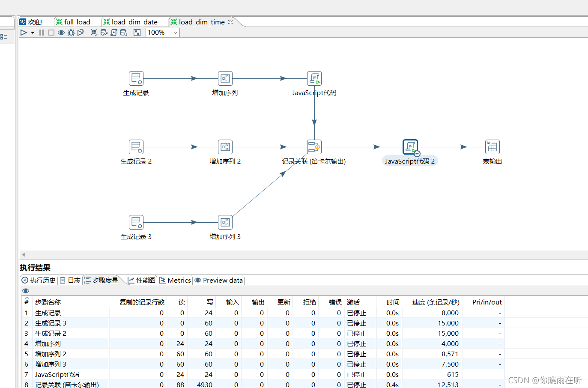Switch to the full_load tab
The width and height of the screenshot is (588, 388).
73,22
